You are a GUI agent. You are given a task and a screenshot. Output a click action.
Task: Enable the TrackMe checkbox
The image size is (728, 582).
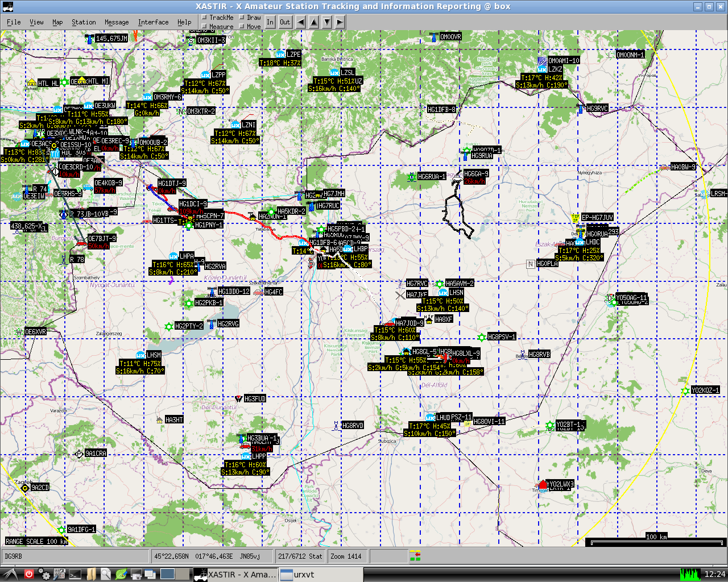(205, 18)
